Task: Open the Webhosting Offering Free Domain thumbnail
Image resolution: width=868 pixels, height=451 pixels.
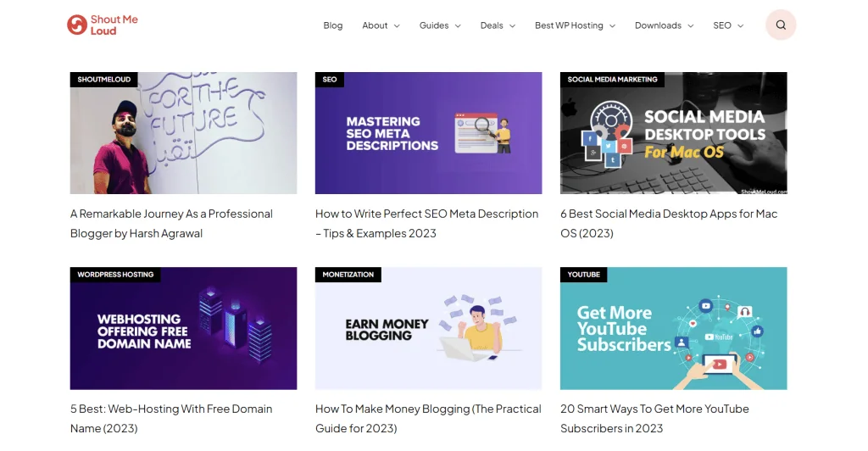Action: [183, 328]
